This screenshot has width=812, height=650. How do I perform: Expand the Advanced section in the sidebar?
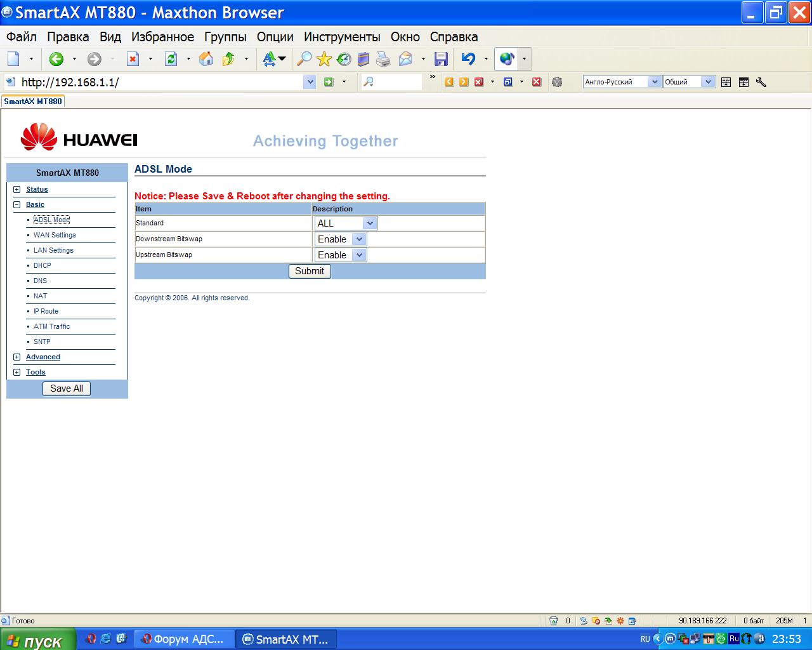pyautogui.click(x=17, y=357)
